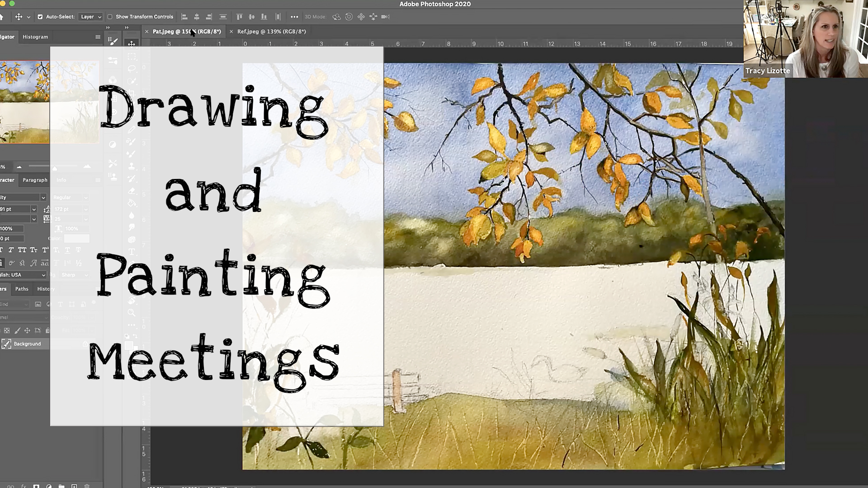Open the Histogram panel tab

click(35, 37)
